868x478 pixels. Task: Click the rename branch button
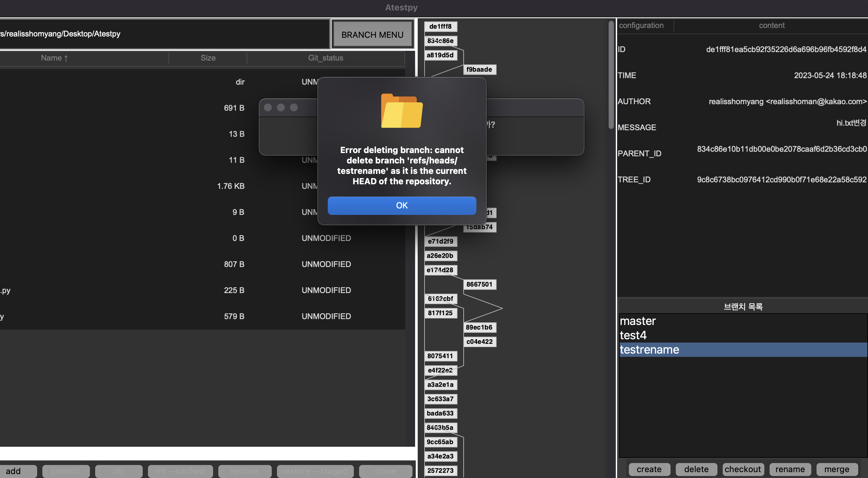pos(790,469)
